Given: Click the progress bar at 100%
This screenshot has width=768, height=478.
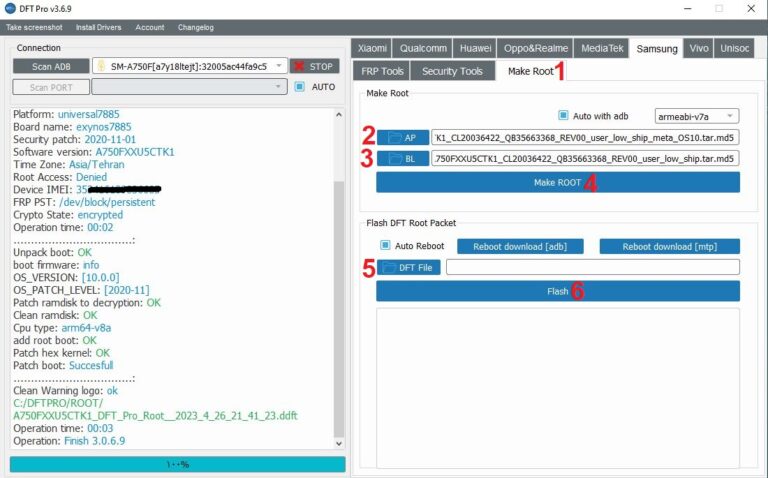Looking at the screenshot, I should click(x=177, y=465).
